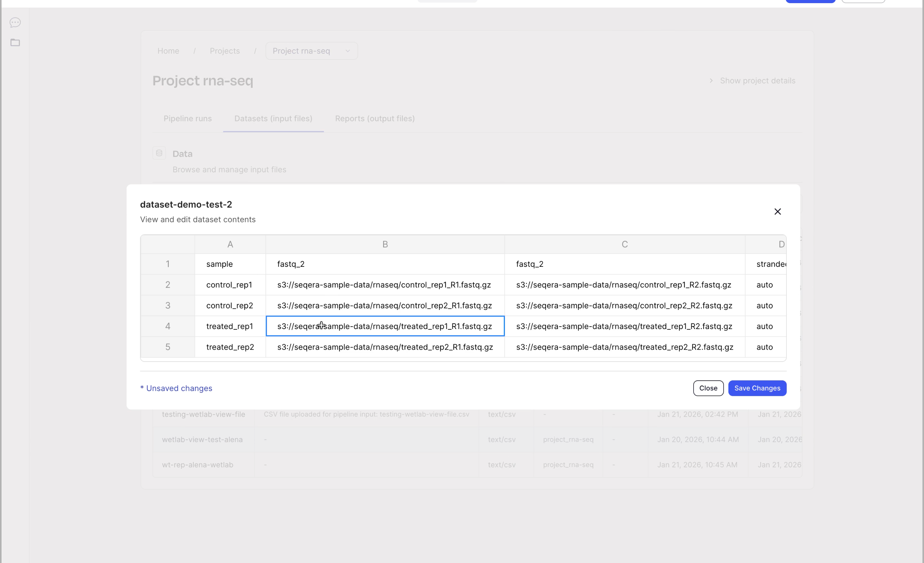Select column D header
The height and width of the screenshot is (563, 924).
coord(766,244)
